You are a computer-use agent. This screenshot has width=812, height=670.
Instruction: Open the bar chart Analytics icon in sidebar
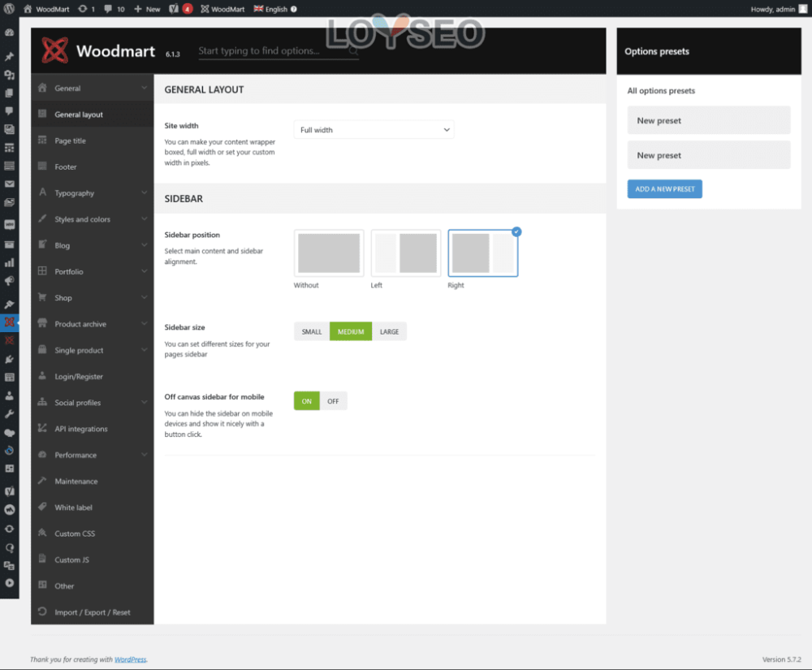tap(9, 262)
